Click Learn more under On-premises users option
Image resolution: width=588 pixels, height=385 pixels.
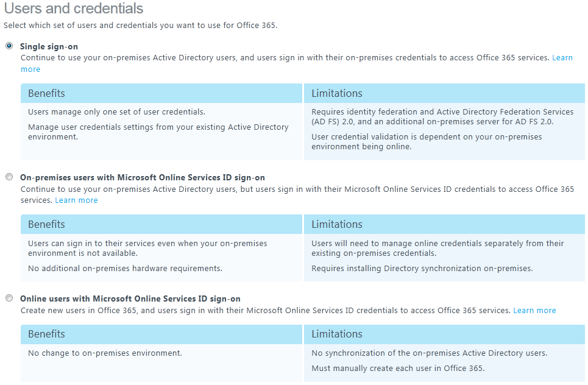click(x=76, y=200)
